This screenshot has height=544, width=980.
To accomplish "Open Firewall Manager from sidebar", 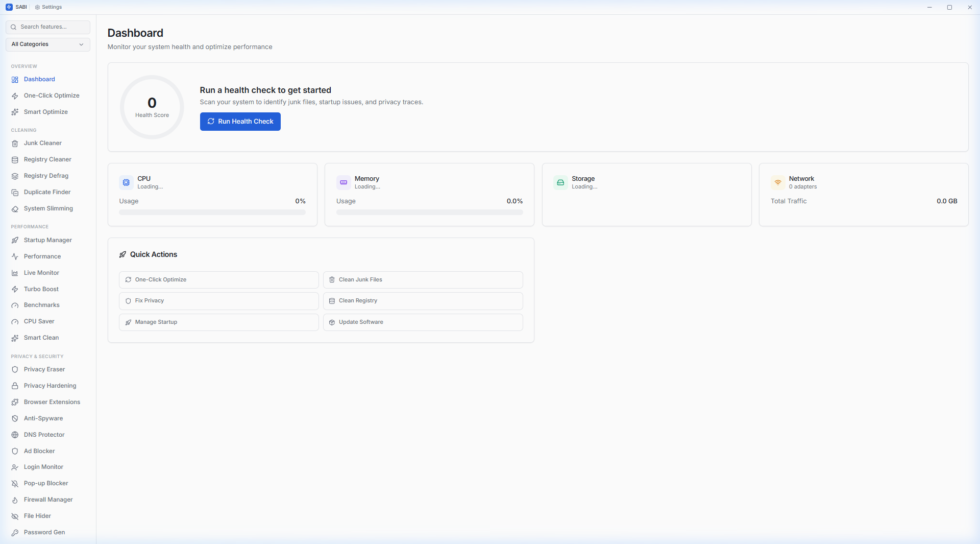I will [48, 500].
